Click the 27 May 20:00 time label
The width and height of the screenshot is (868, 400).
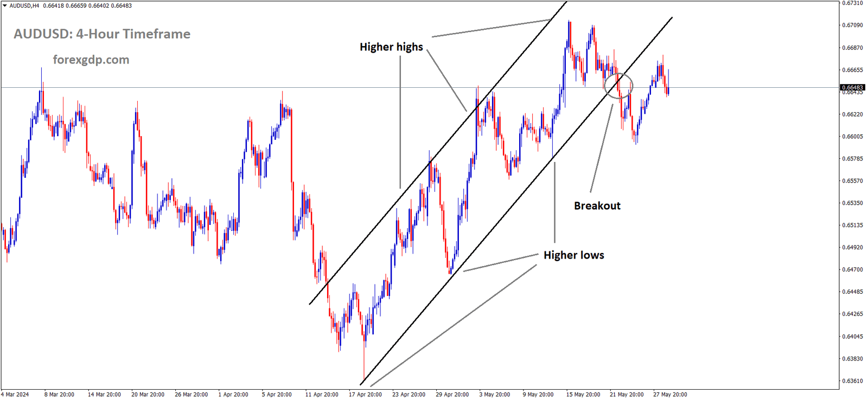pos(670,395)
